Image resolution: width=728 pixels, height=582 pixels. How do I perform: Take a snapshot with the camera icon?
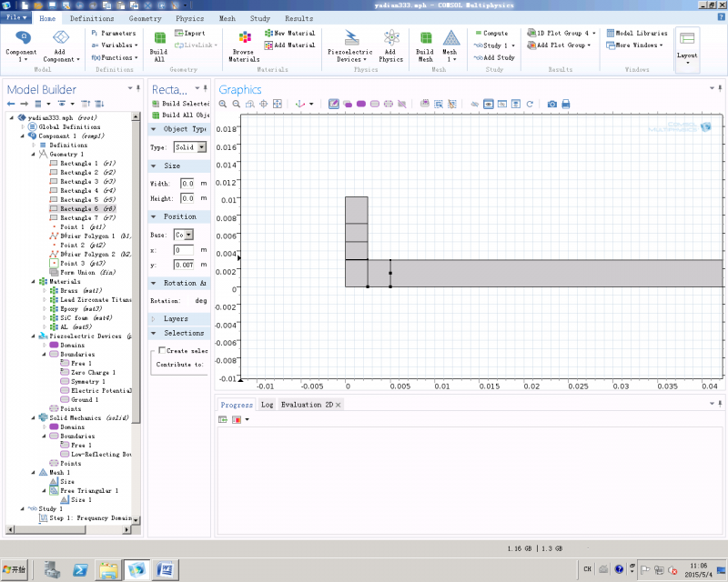(x=551, y=104)
